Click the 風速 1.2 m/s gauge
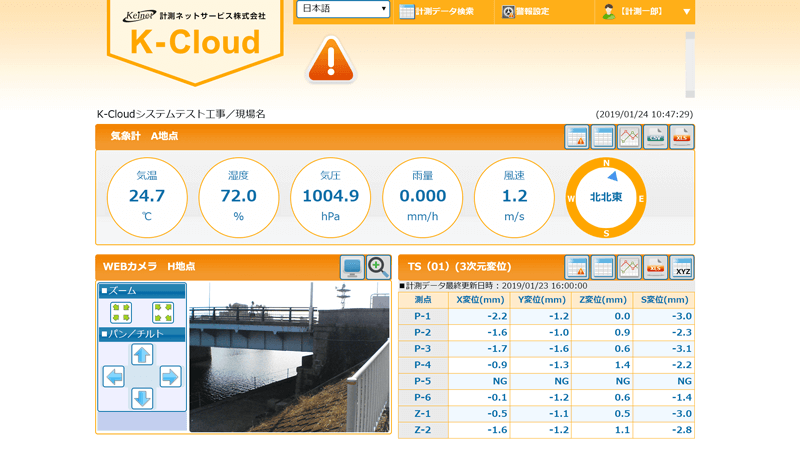Image resolution: width=800 pixels, height=450 pixels. point(514,197)
